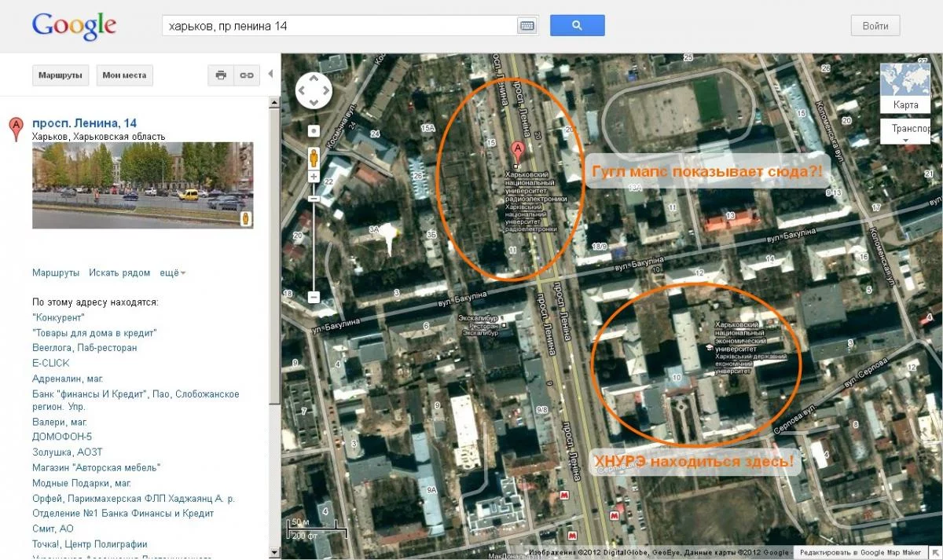Open Магазин "Авторская мебель" listing
The height and width of the screenshot is (560, 943).
coord(97,467)
